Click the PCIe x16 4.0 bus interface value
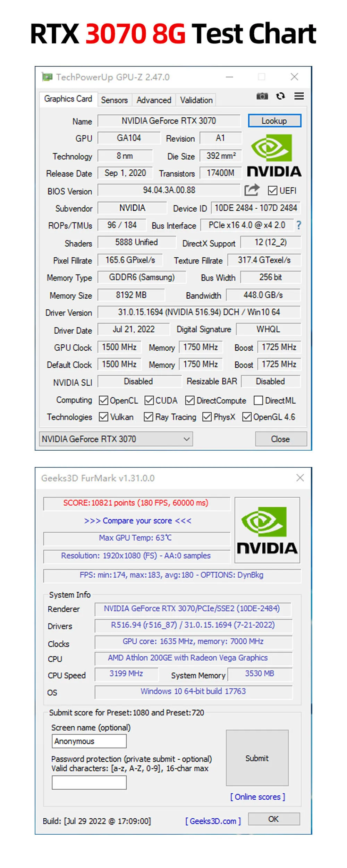 click(247, 225)
